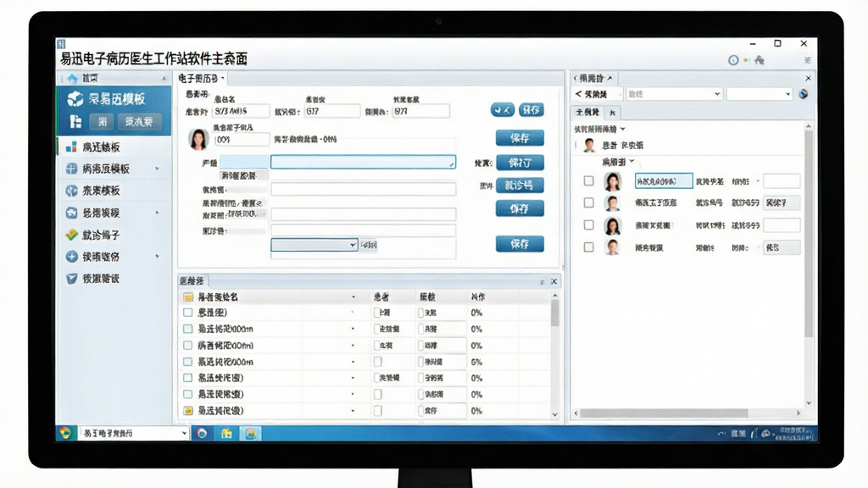Tick the checkbox beside the third patient in the right list
Screen dimensions: 868x488
[589, 225]
